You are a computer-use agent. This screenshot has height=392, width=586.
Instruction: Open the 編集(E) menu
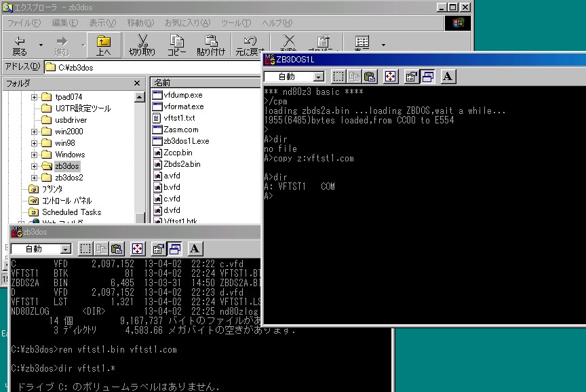[x=65, y=23]
